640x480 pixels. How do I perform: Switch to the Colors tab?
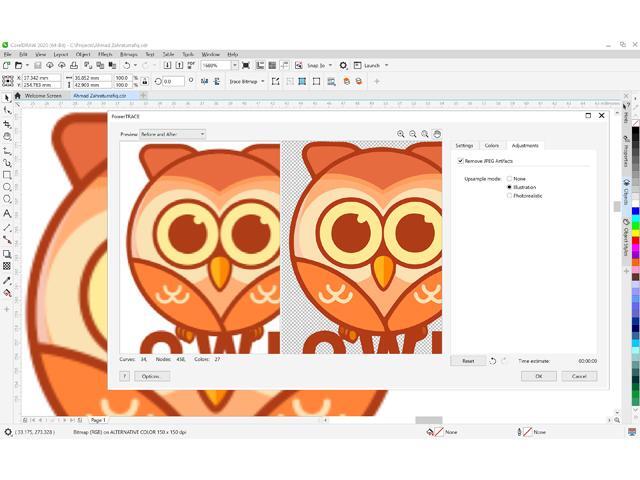491,146
